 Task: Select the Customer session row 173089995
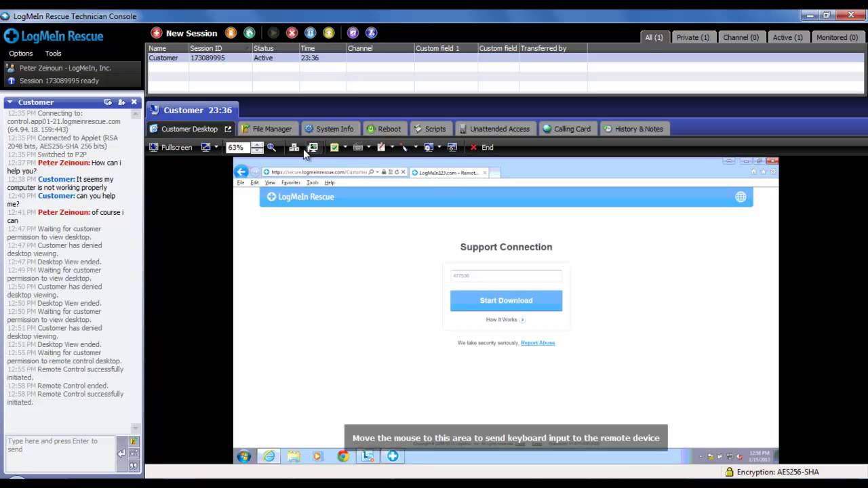coord(507,58)
